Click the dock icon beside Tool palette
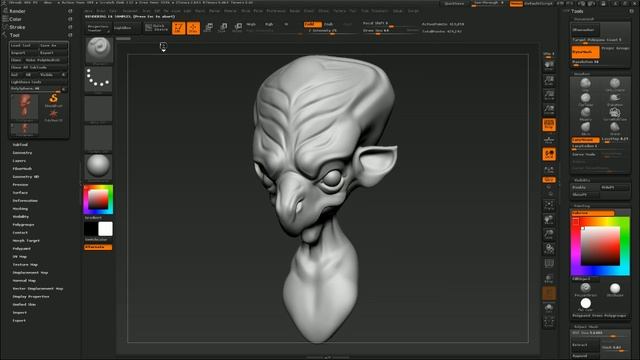 point(70,36)
